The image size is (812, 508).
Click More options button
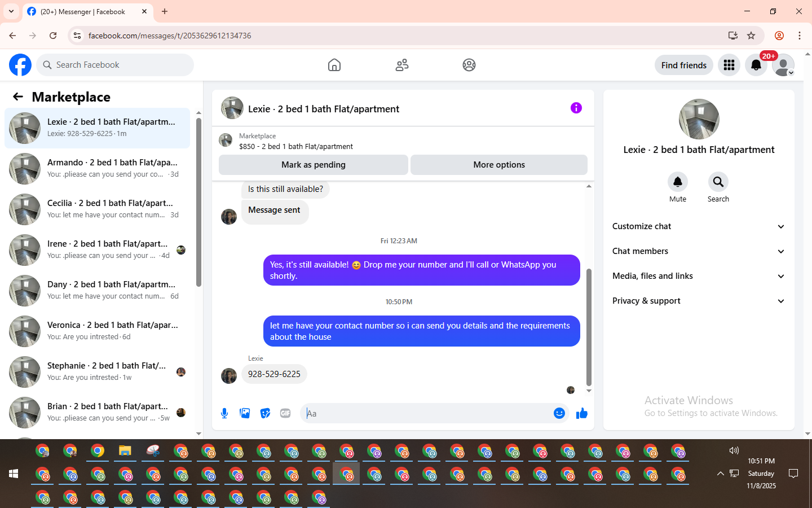(499, 165)
